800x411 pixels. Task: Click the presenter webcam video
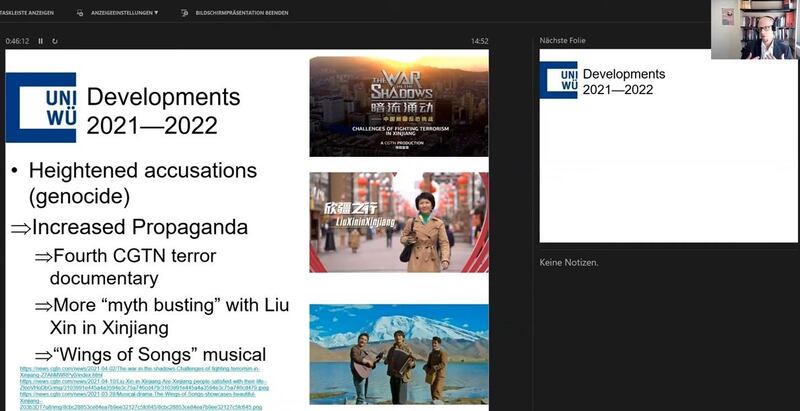[754, 30]
